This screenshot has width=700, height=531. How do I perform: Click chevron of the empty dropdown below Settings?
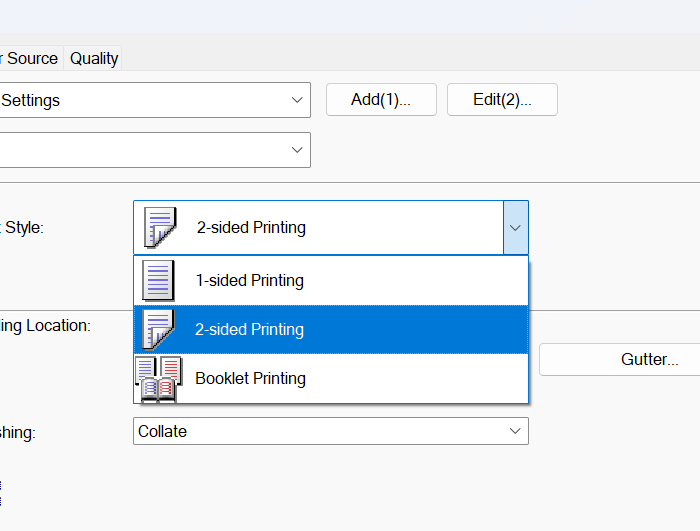[297, 150]
